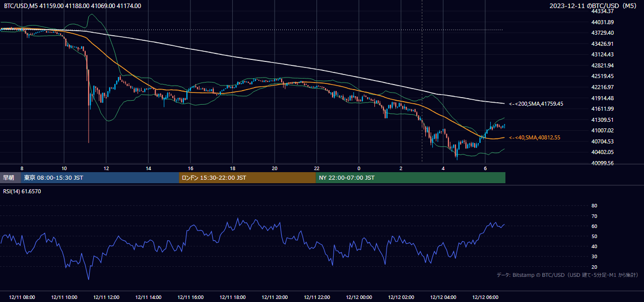This screenshot has height=302, width=644.
Task: Click bottom date label 12/11 10:00
Action: pos(64,297)
